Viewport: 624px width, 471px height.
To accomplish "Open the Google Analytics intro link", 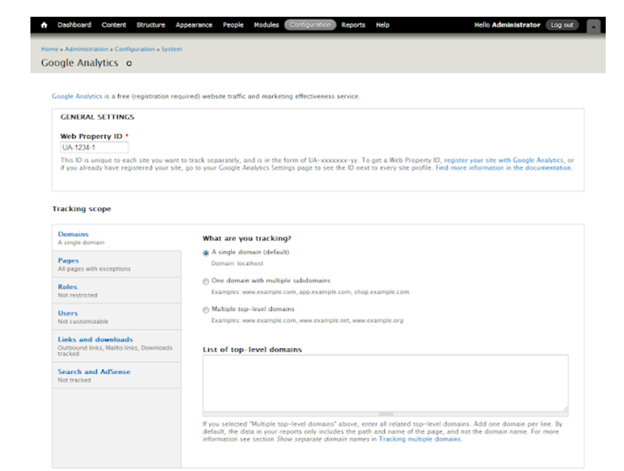I will tap(77, 96).
